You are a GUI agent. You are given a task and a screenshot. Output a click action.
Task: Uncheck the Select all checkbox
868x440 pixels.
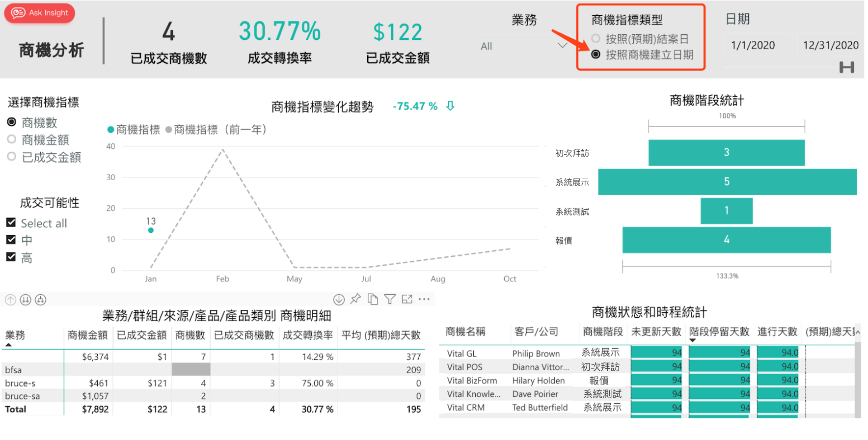coord(11,222)
